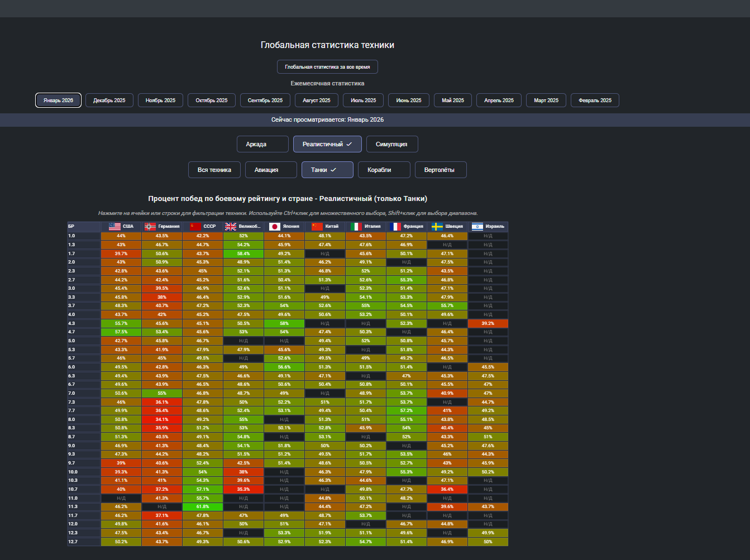The width and height of the screenshot is (750, 560).
Task: View Май 2025 statistics
Action: tap(453, 100)
